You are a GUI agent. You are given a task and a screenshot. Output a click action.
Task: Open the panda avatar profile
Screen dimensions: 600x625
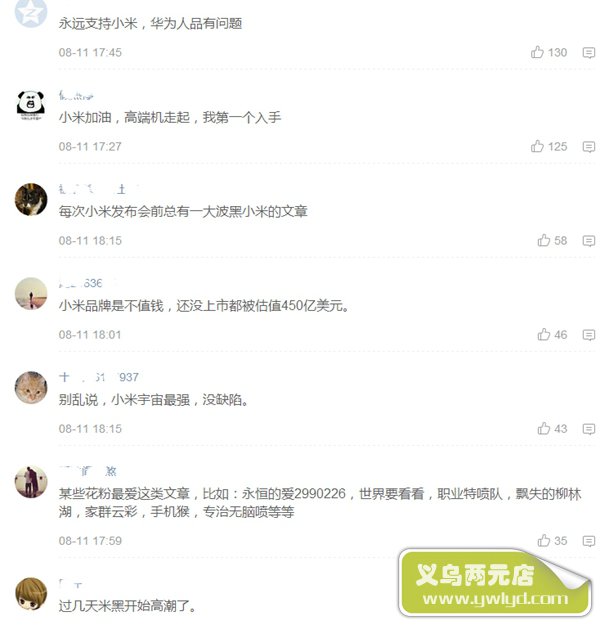pos(31,105)
